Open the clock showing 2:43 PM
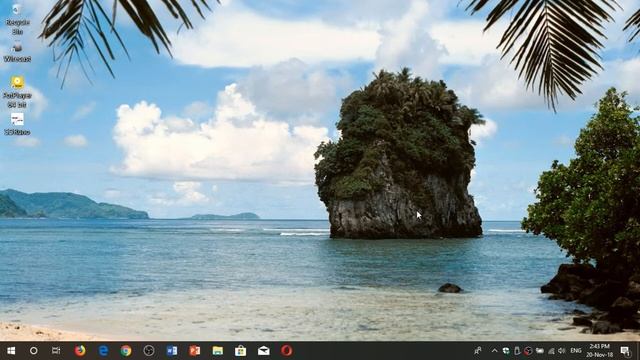The height and width of the screenshot is (360, 640). point(600,351)
